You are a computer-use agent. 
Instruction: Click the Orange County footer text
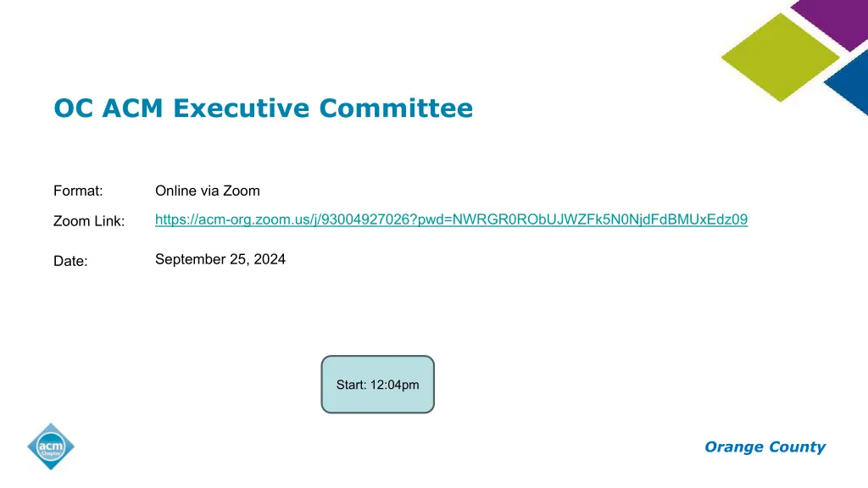point(765,447)
